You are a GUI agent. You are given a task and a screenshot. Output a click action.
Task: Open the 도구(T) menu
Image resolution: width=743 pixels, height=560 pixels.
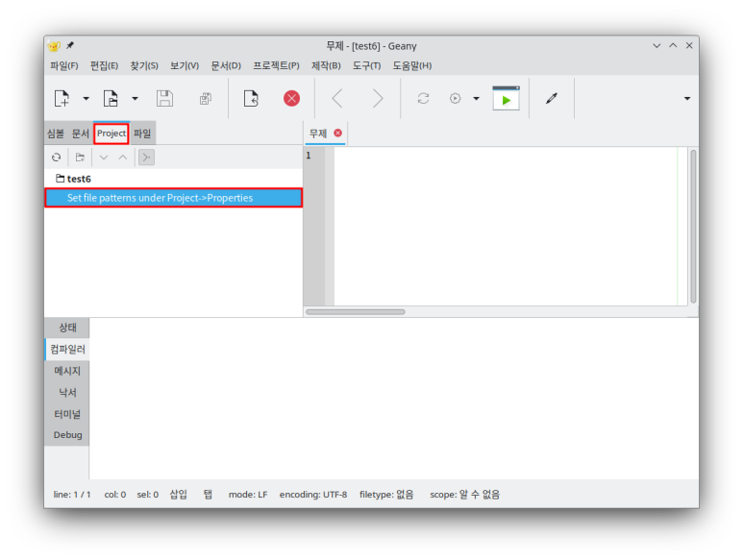tap(366, 66)
